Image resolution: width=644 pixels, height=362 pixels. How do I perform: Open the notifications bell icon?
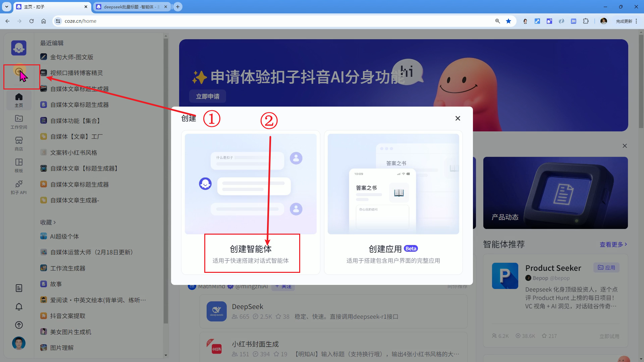[x=19, y=307]
